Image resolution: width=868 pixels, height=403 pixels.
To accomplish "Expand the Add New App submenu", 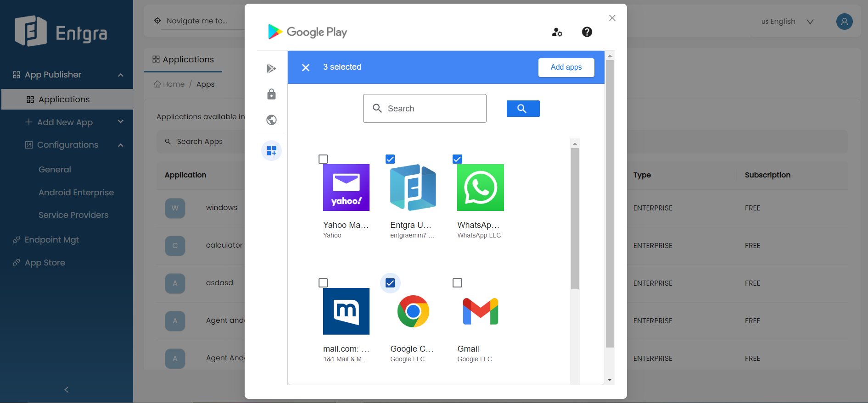I will [121, 121].
